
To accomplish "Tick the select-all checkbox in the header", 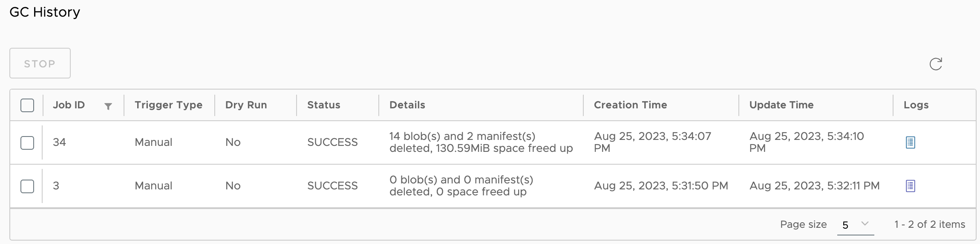I will (x=27, y=105).
